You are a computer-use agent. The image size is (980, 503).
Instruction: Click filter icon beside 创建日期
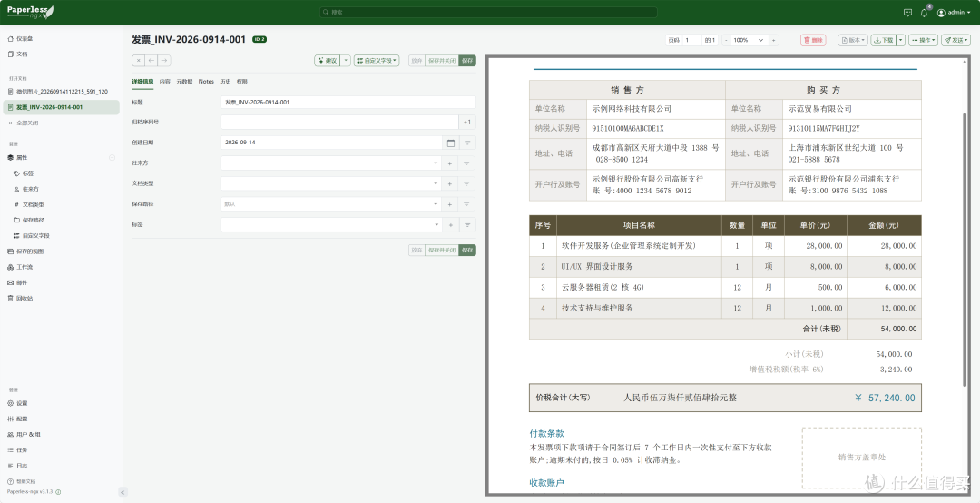pyautogui.click(x=467, y=143)
